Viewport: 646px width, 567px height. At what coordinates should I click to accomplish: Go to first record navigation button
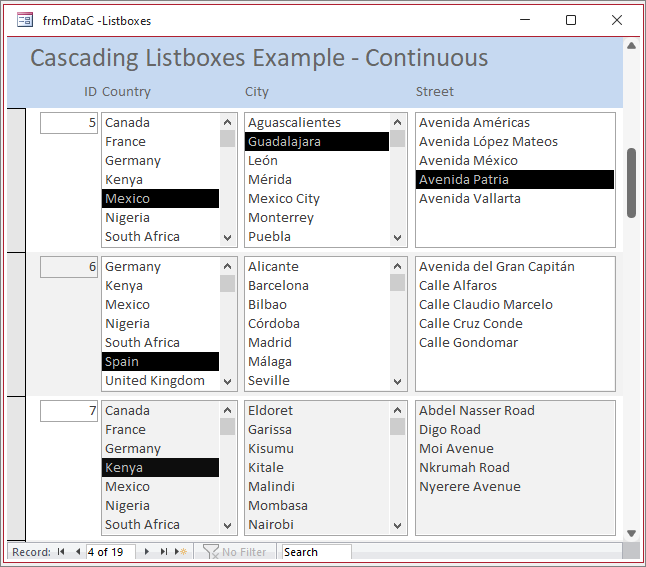pos(61,552)
